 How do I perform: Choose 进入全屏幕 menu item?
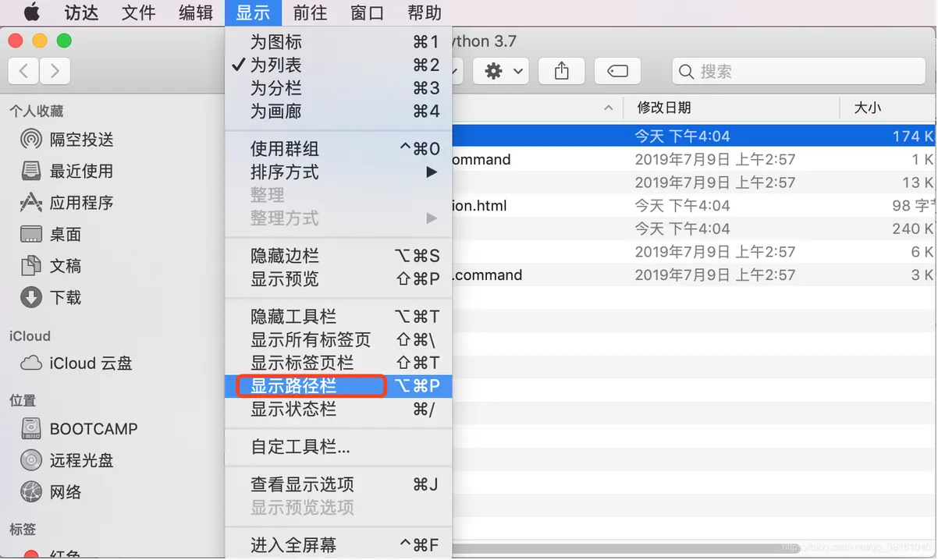coord(339,545)
